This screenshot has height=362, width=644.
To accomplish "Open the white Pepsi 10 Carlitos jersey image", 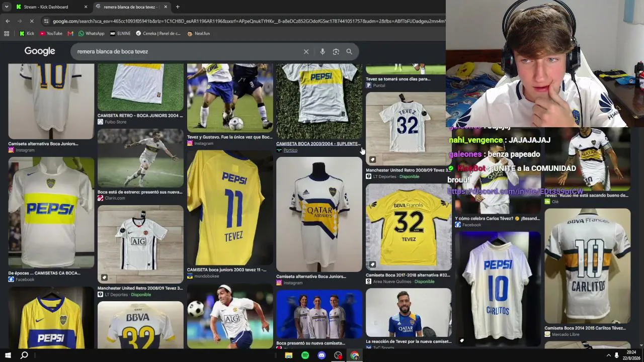I will pyautogui.click(x=498, y=289).
